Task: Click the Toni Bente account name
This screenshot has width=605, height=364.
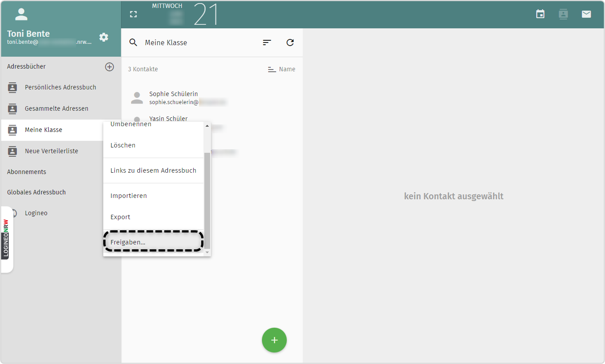Action: [28, 34]
